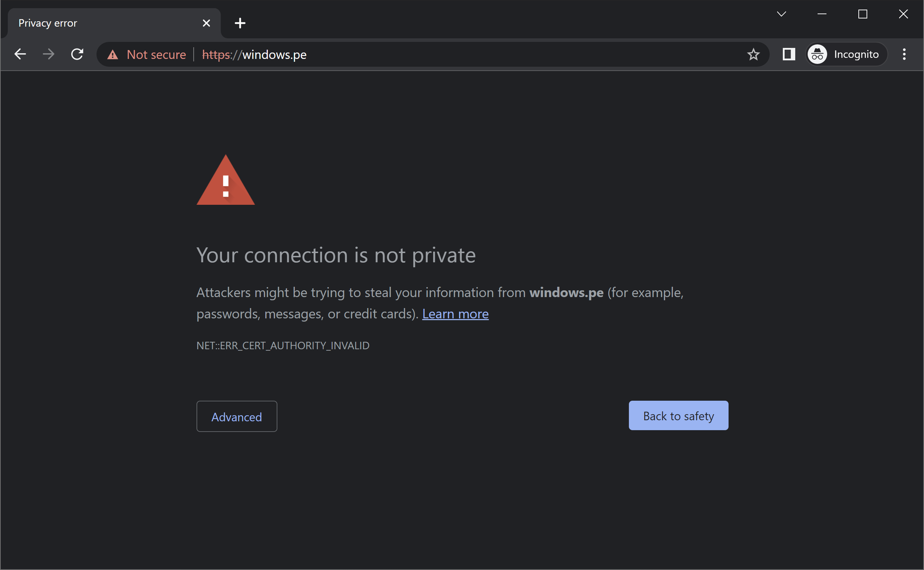Click the Back to safety button
The width and height of the screenshot is (924, 570).
[679, 416]
